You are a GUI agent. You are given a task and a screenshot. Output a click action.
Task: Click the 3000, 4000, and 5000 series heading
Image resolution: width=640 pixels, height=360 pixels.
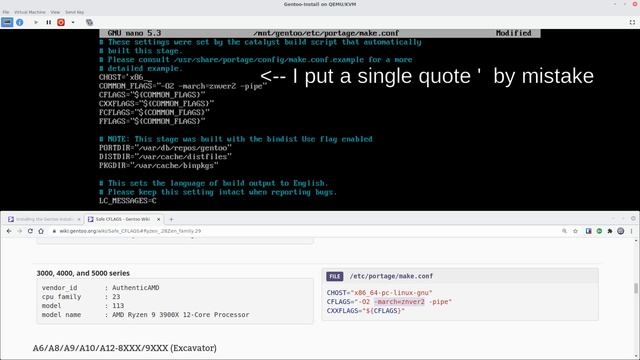pyautogui.click(x=83, y=273)
